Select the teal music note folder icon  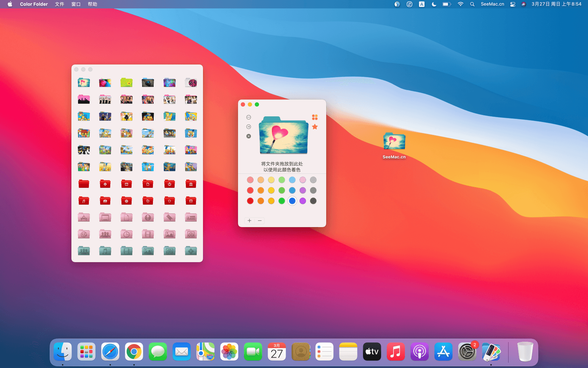[x=105, y=251]
